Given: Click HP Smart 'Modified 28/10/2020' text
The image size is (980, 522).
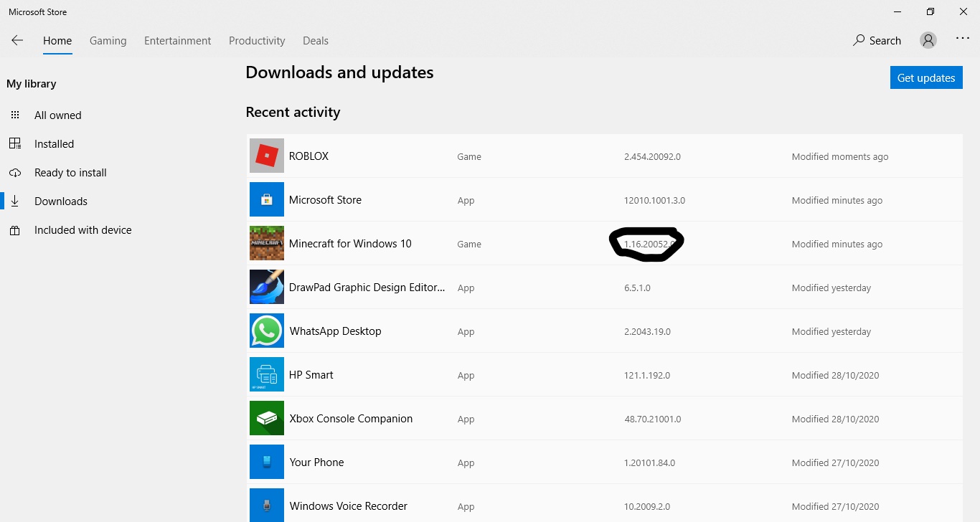Looking at the screenshot, I should tap(835, 375).
